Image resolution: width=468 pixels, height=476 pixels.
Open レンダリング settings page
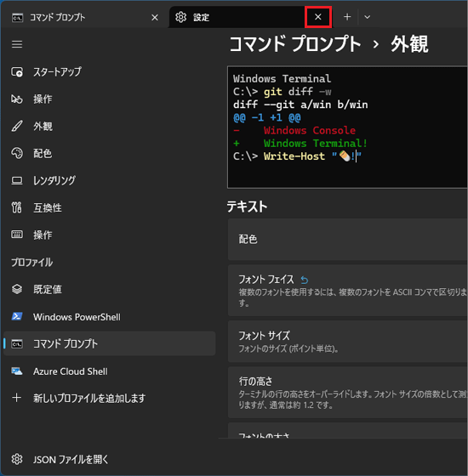click(110, 180)
